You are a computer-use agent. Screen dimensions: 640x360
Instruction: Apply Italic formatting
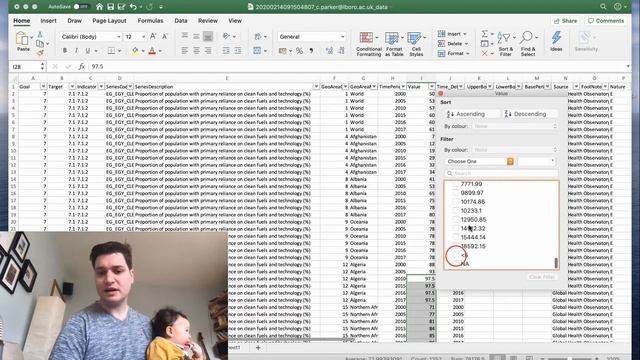pos(76,51)
